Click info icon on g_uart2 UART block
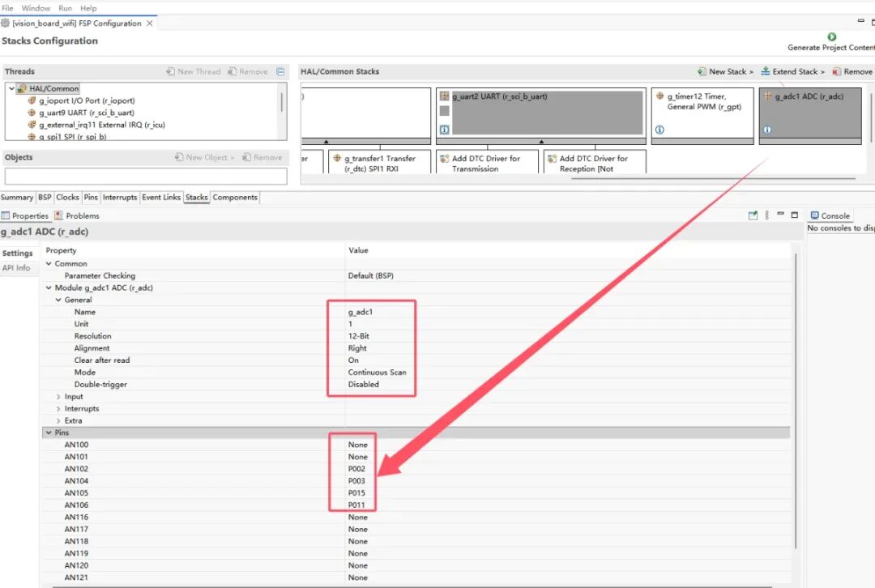 tap(444, 130)
